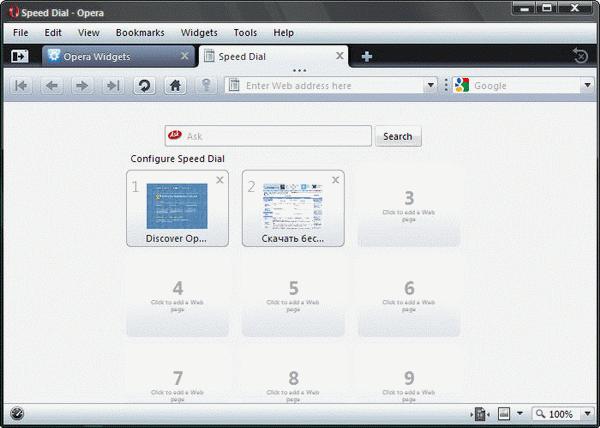Click the Opera logo in title bar
The height and width of the screenshot is (428, 600).
[x=13, y=12]
